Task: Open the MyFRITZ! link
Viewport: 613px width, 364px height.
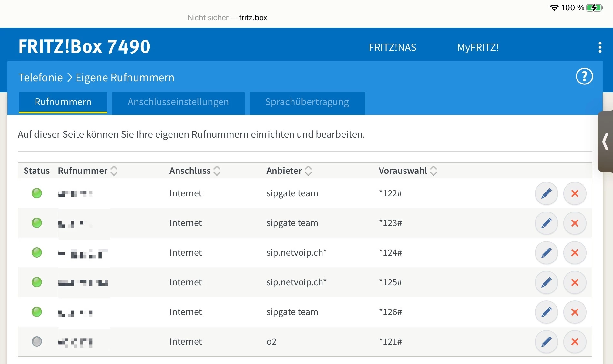Action: 478,47
